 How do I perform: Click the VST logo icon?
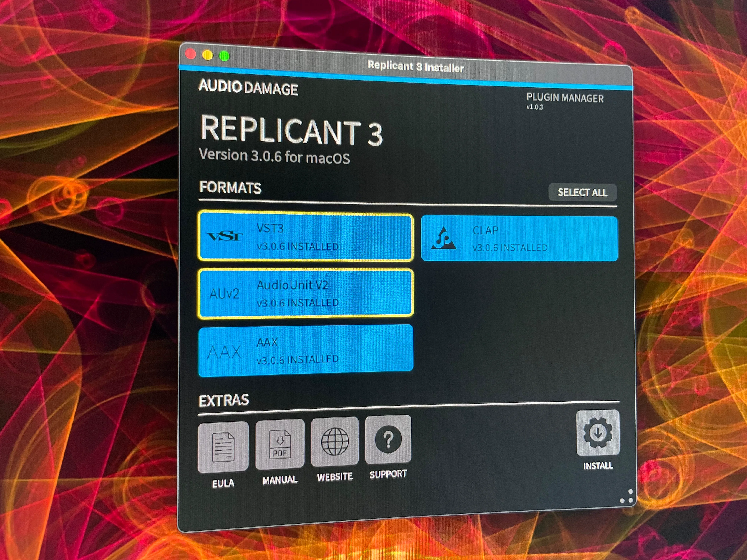[x=225, y=237]
